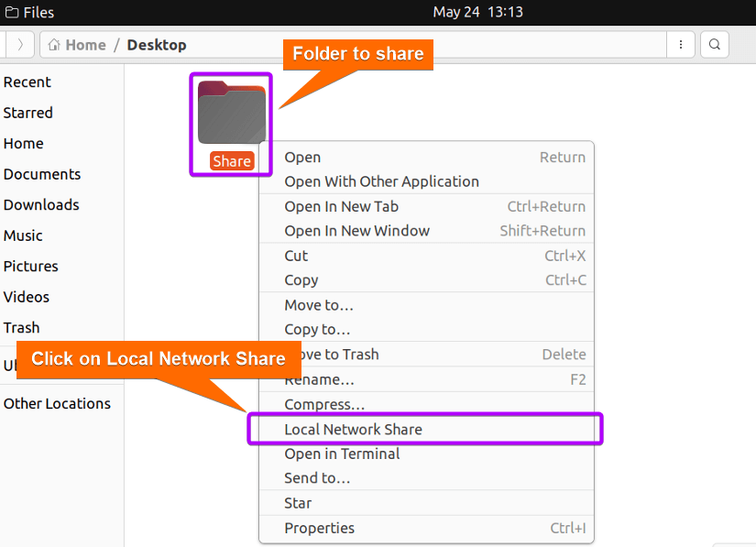Choose Move to… menu entry
The width and height of the screenshot is (756, 547).
coord(427,305)
